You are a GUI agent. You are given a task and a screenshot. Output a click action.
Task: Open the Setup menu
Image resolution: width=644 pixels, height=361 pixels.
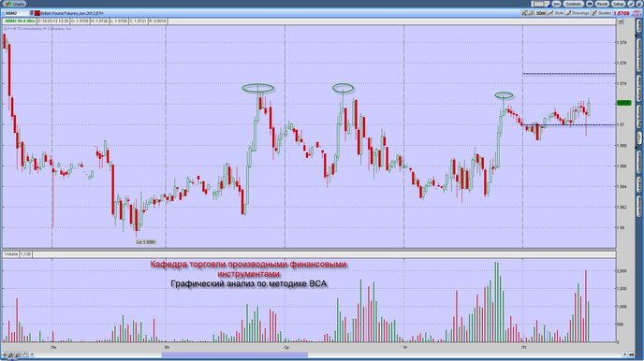(x=619, y=4)
